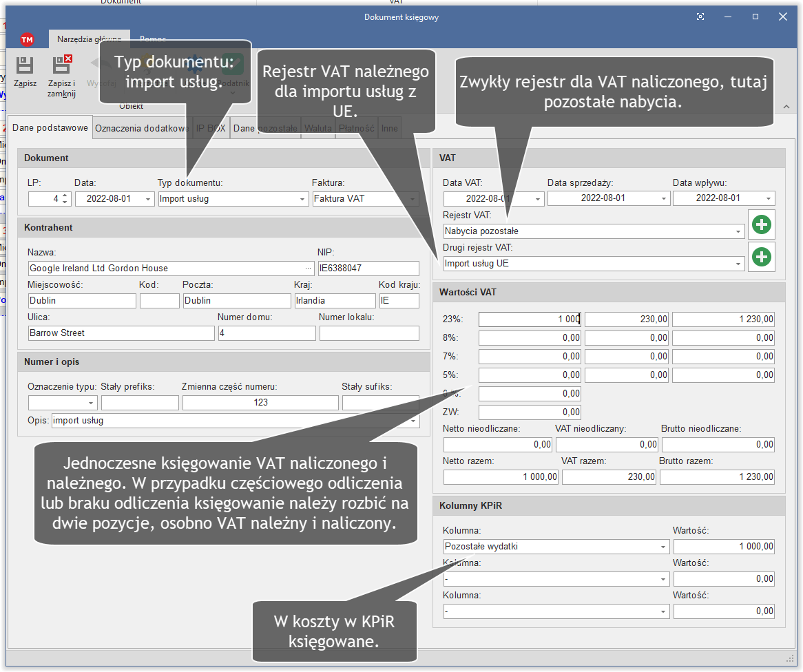Increment the LP number stepper
The height and width of the screenshot is (672, 803).
(65, 195)
